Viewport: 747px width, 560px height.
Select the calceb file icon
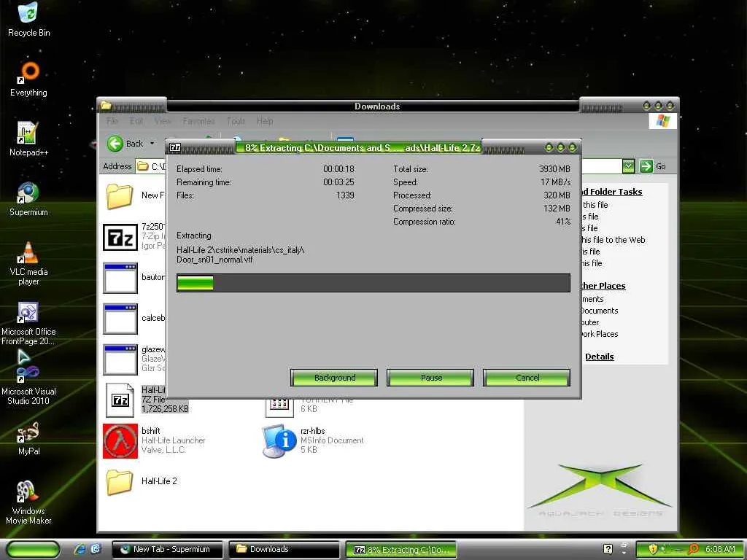(x=120, y=319)
